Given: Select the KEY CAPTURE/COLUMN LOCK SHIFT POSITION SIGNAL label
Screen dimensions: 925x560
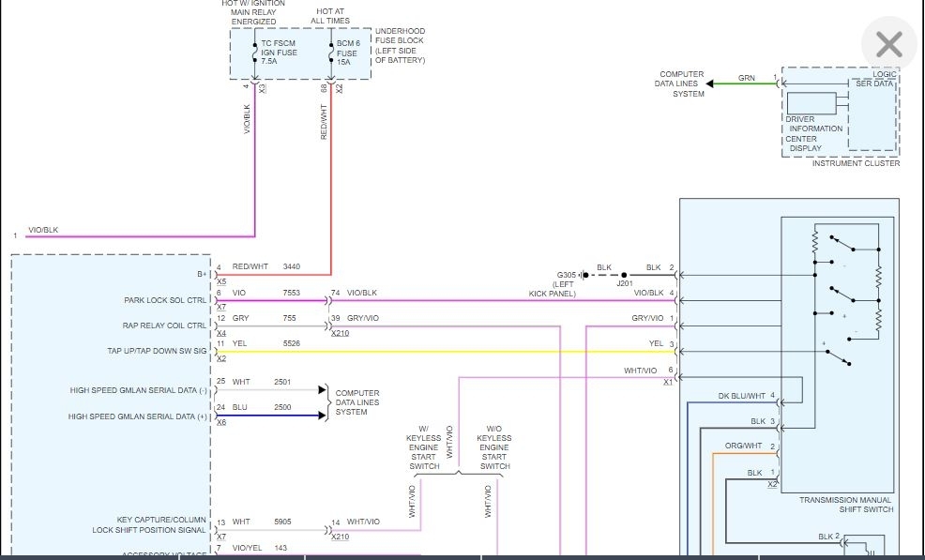Looking at the screenshot, I should [x=148, y=525].
